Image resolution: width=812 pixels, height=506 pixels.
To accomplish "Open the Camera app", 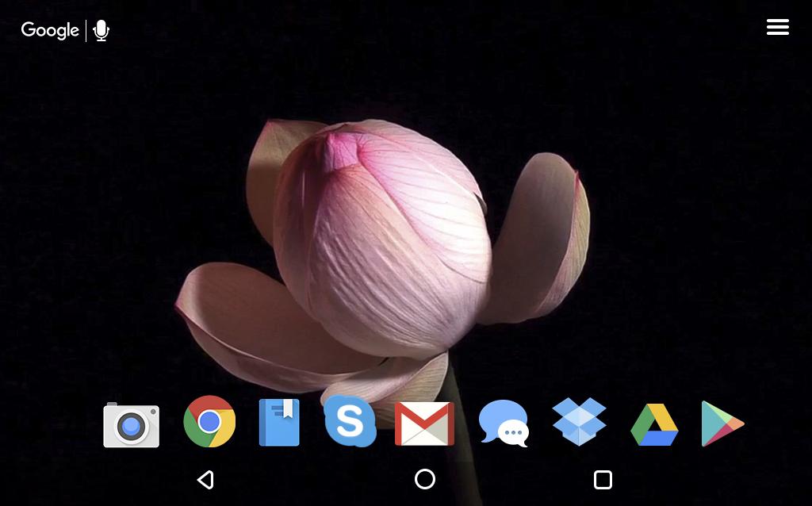I will [132, 424].
